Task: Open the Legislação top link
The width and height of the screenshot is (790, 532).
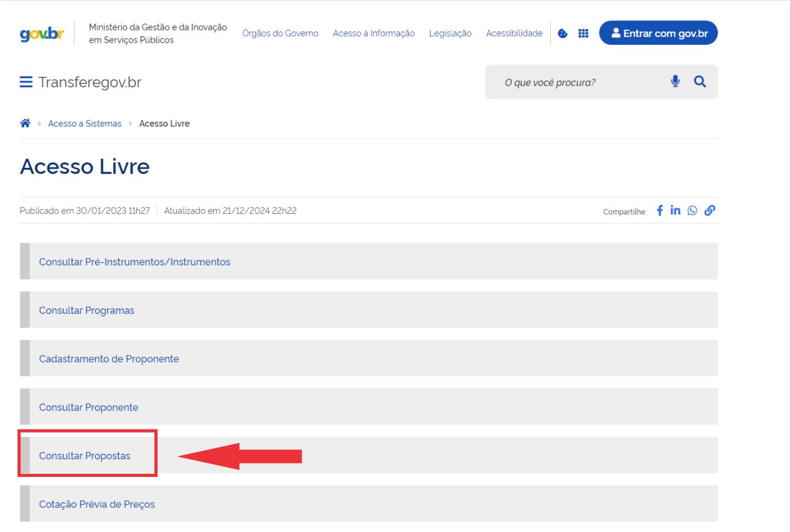Action: (450, 33)
